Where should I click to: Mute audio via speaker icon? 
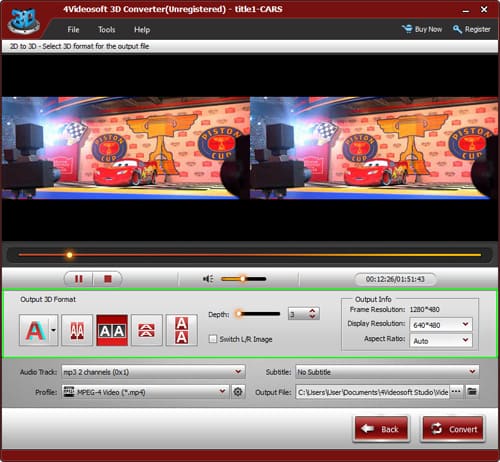point(208,279)
